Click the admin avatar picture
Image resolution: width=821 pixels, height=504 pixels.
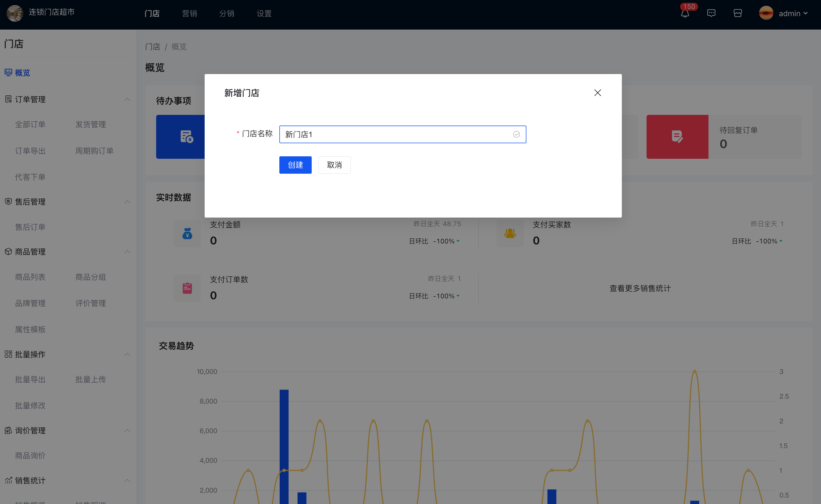766,13
